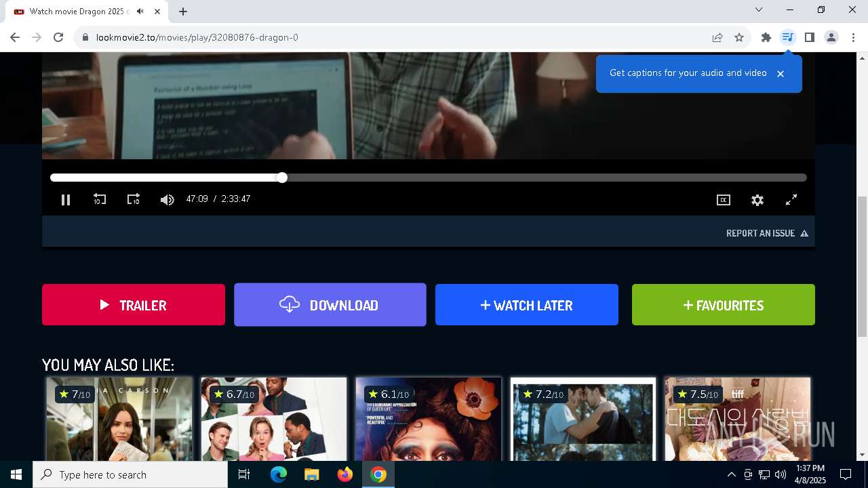
Task: Open video player settings gear
Action: click(x=757, y=200)
